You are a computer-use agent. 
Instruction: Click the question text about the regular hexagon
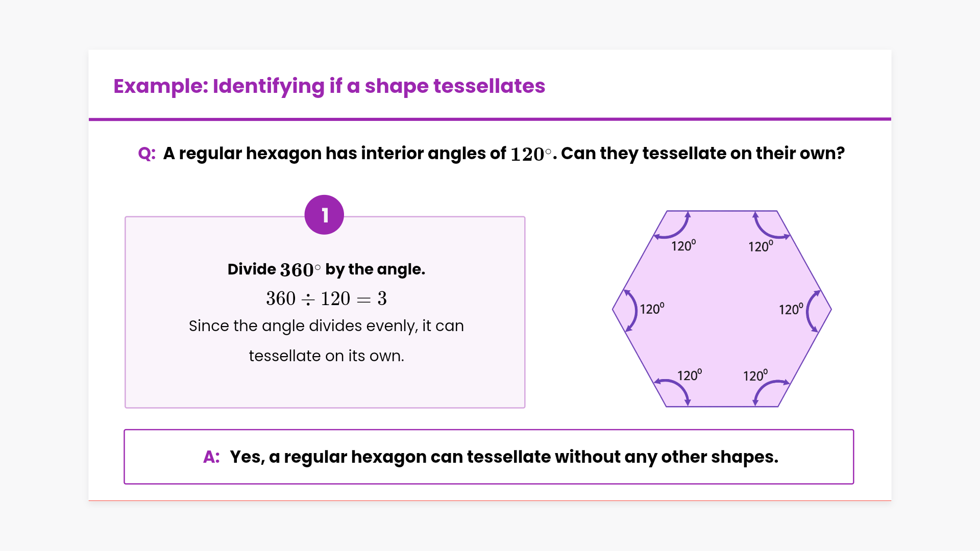(x=504, y=154)
